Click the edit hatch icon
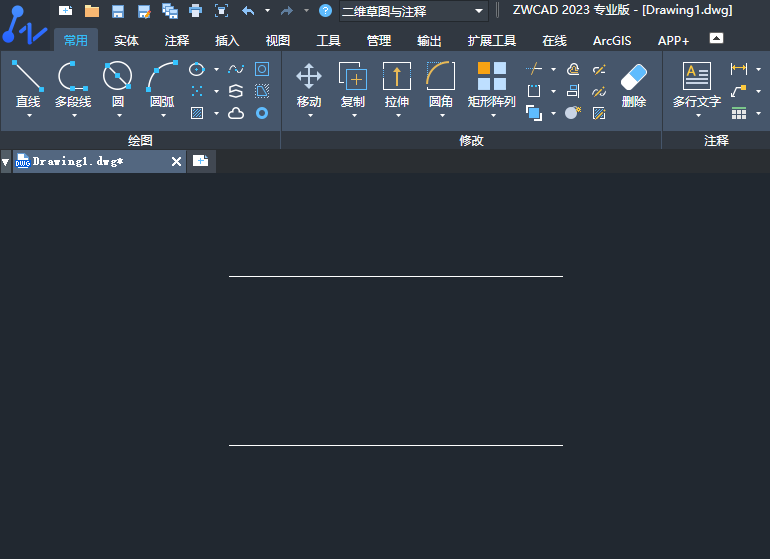This screenshot has height=559, width=770. click(x=599, y=113)
